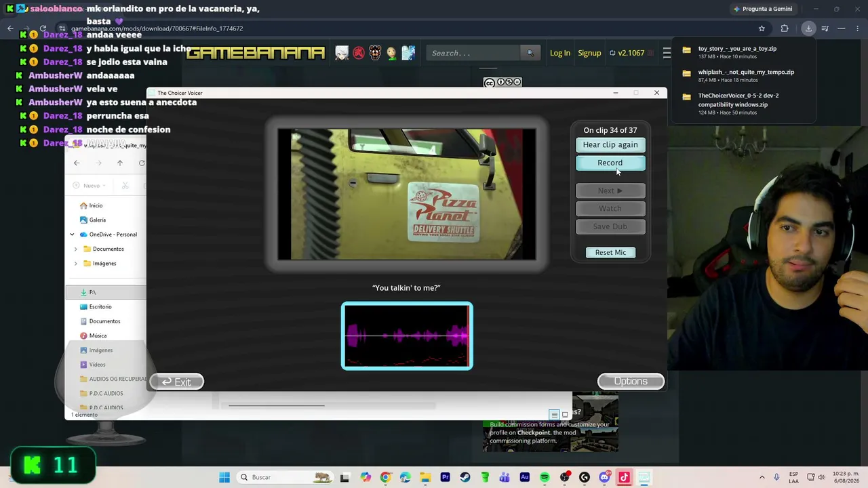Focus the GameBanana search field

(473, 53)
